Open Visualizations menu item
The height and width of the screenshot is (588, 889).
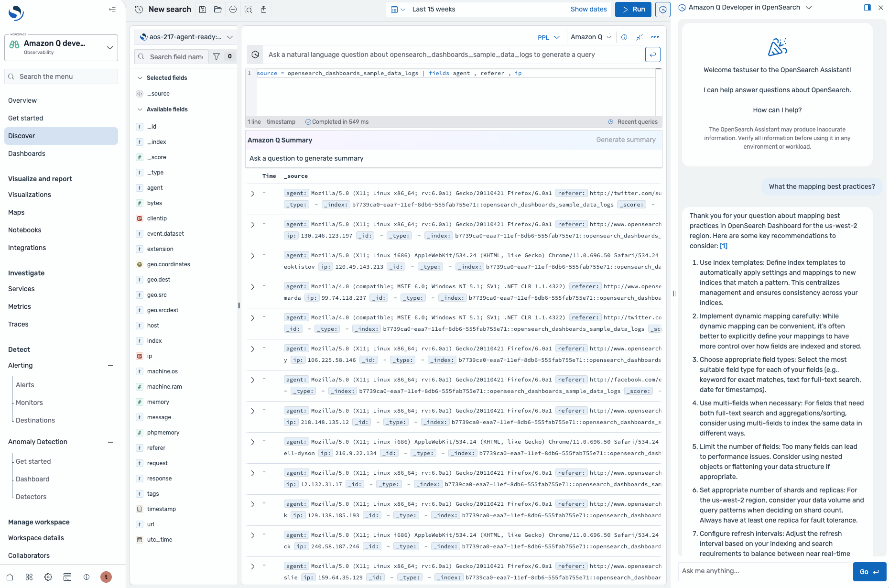click(30, 195)
